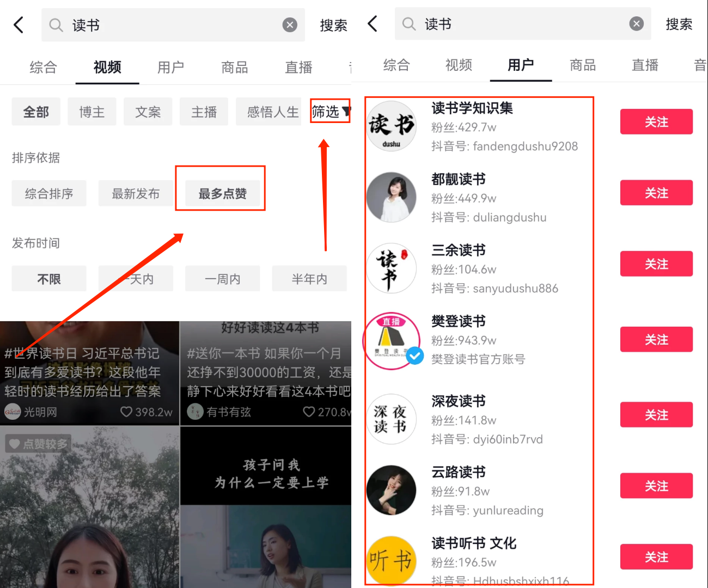Viewport: 708px width, 588px height.
Task: Switch to 用户 tab in right screen
Action: point(521,65)
